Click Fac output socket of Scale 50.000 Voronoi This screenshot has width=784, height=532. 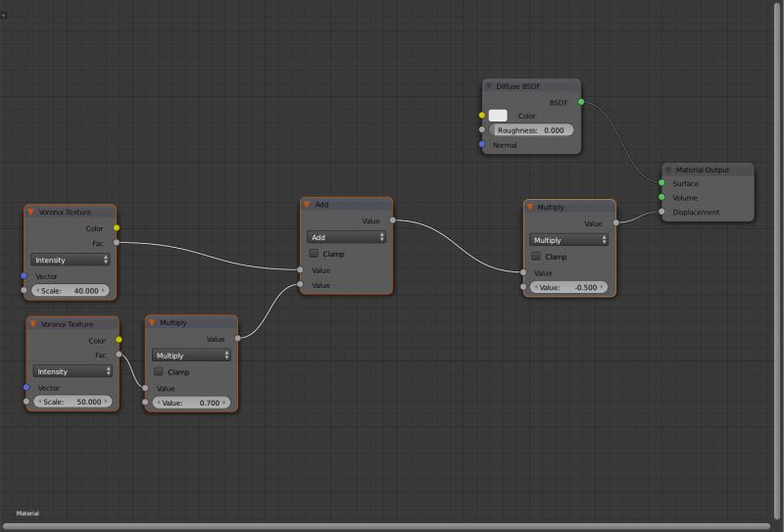(119, 354)
